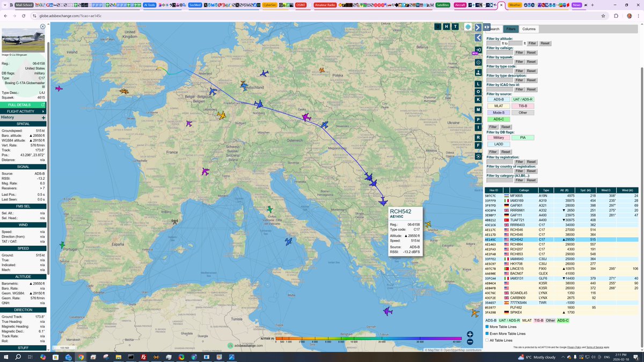The width and height of the screenshot is (644, 362).
Task: Toggle UAT / ADS-R source filter
Action: (x=523, y=99)
